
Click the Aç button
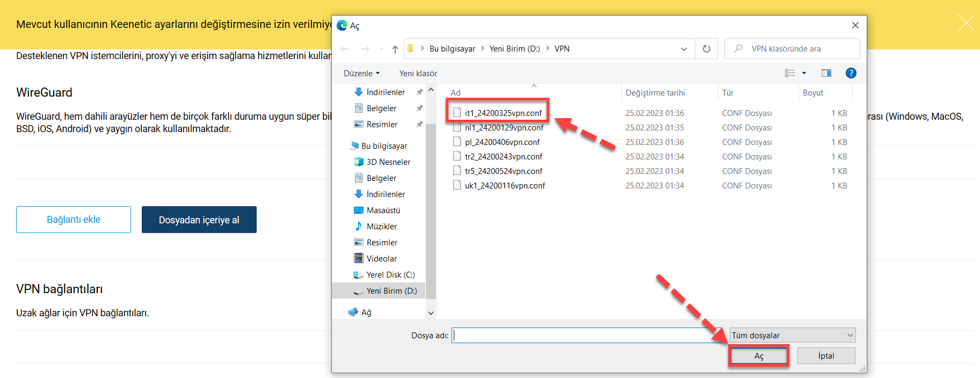point(759,356)
